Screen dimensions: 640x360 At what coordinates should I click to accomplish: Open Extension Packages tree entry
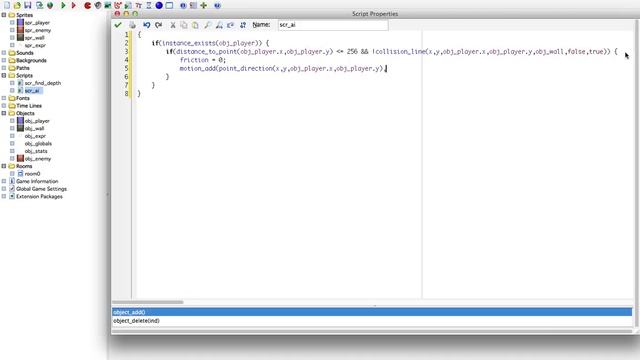[x=39, y=196]
